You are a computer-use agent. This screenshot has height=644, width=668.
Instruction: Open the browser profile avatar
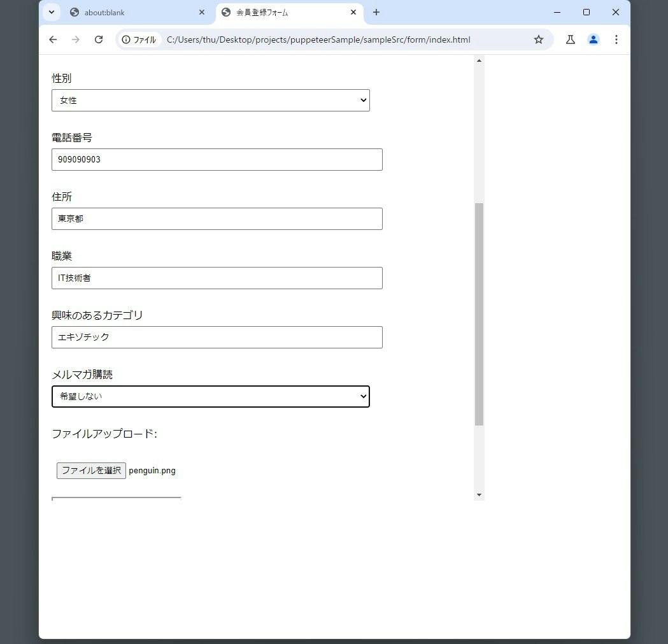coord(593,39)
